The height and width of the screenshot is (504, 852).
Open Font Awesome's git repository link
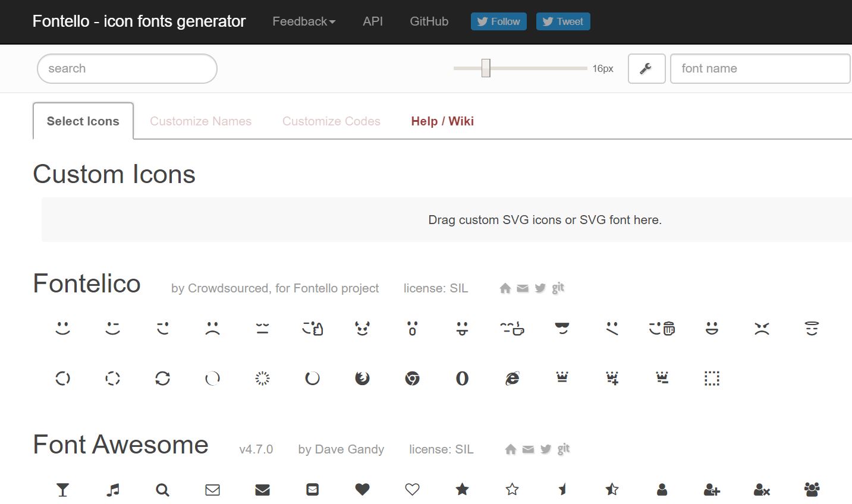click(564, 449)
